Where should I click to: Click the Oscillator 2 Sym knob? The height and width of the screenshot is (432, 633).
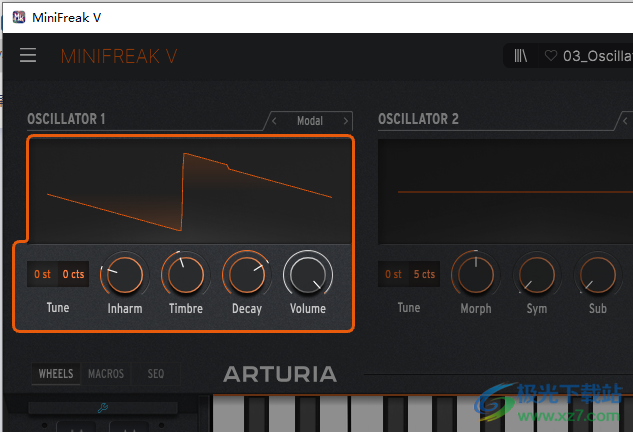point(537,275)
